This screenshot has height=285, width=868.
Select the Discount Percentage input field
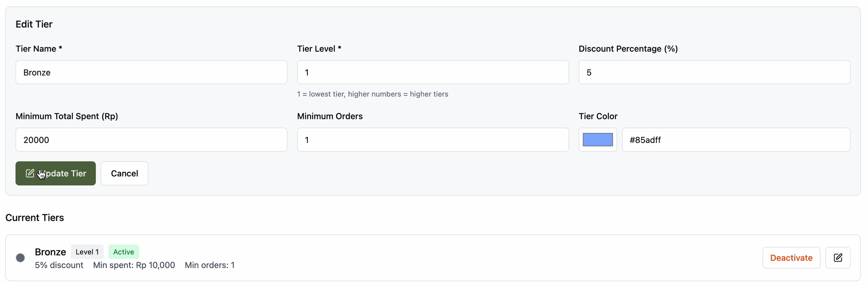714,72
